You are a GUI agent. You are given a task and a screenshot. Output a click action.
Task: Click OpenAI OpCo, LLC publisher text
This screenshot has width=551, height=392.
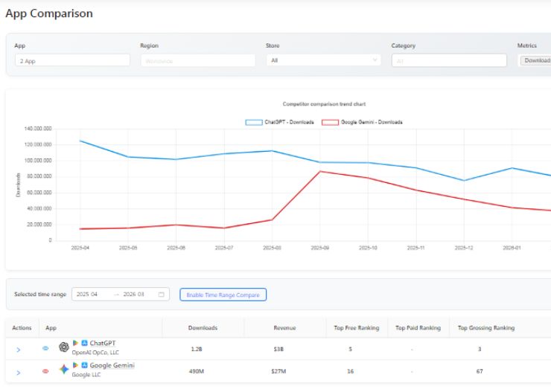95,353
